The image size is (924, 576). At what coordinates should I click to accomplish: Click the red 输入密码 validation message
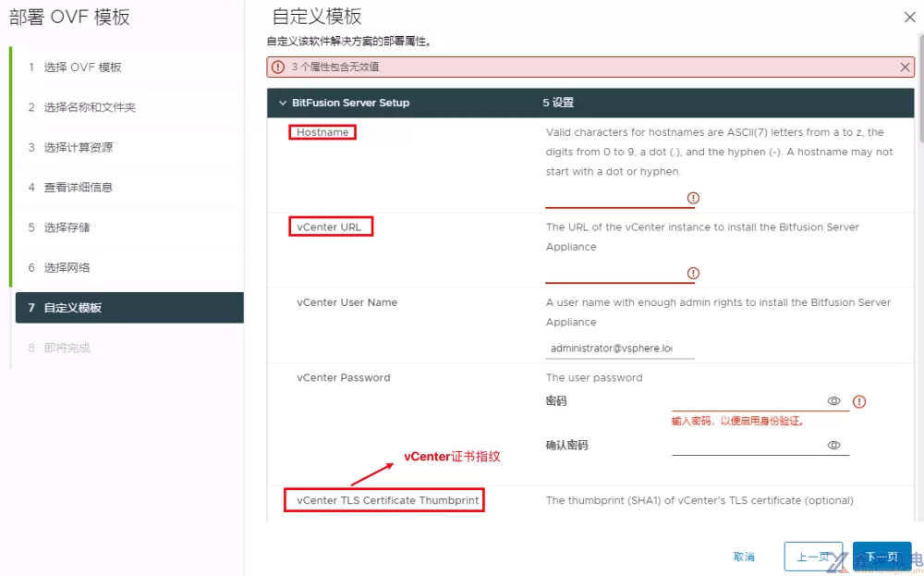pos(738,422)
